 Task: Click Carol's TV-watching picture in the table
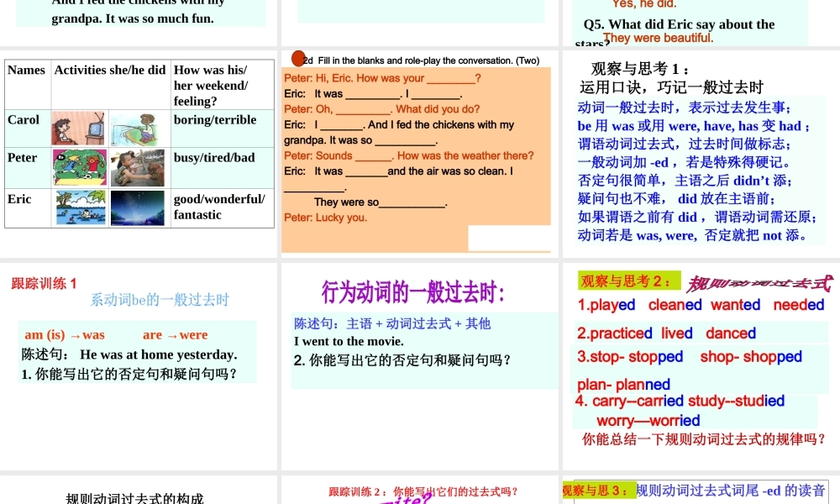click(78, 128)
